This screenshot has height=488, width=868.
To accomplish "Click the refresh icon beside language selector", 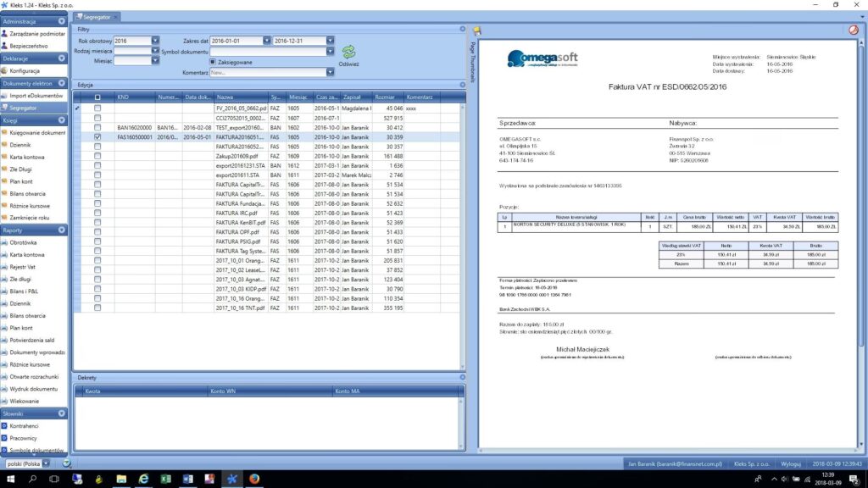I will click(66, 463).
